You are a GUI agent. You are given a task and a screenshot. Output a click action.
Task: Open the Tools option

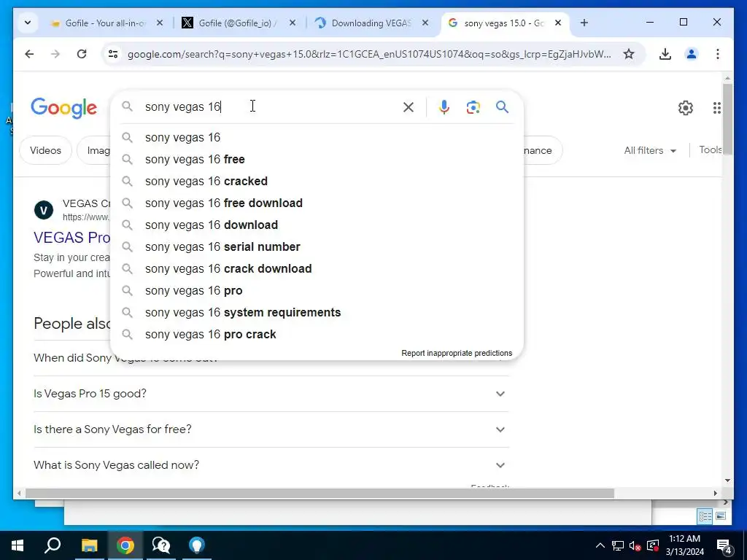pyautogui.click(x=710, y=150)
